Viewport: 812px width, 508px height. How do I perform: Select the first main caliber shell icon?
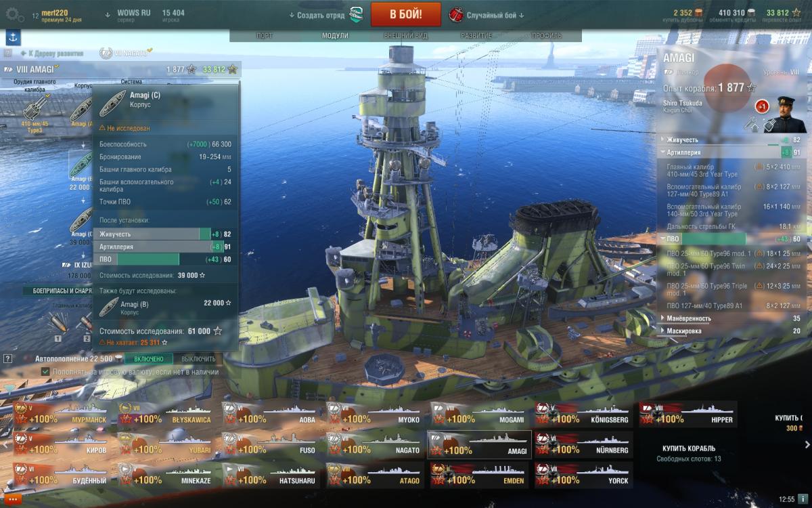(x=58, y=324)
